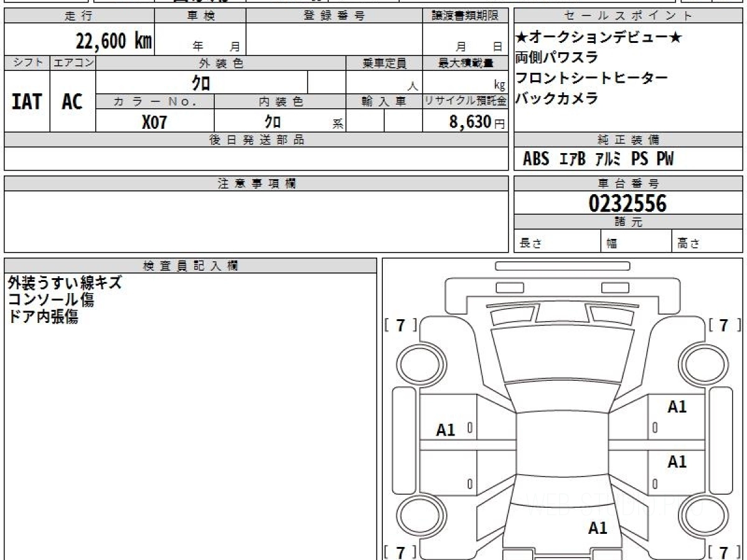Image resolution: width=747 pixels, height=560 pixels.
Task: Click the A1 mark on the left-side door
Action: 446,430
